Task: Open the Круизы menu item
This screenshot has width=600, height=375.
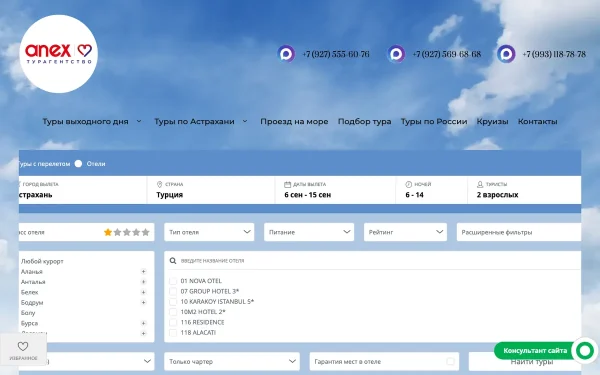Action: (x=492, y=122)
